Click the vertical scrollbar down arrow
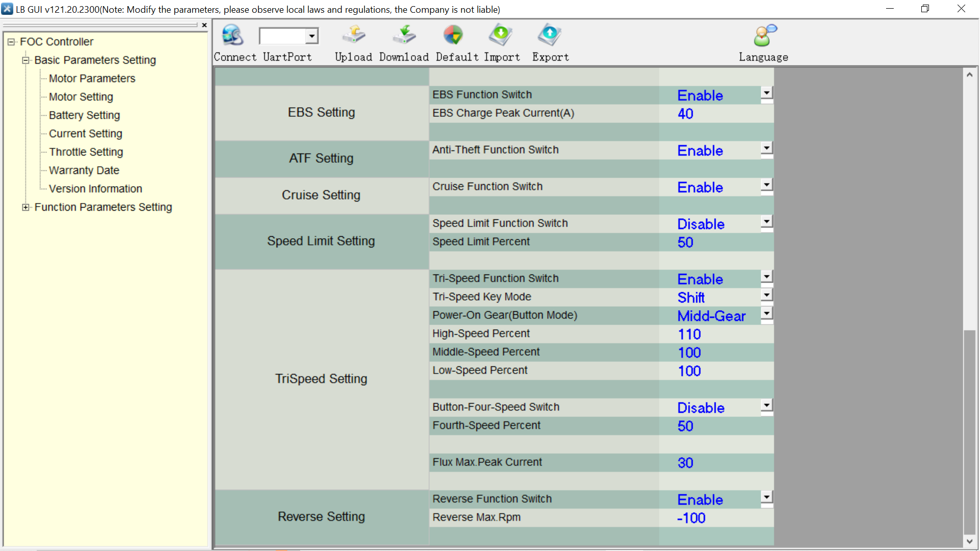980x551 pixels. point(969,541)
